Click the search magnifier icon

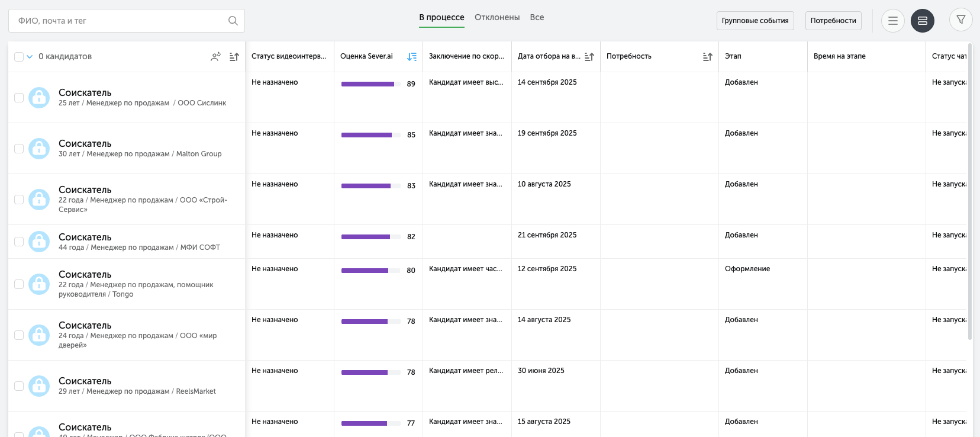(x=233, y=21)
